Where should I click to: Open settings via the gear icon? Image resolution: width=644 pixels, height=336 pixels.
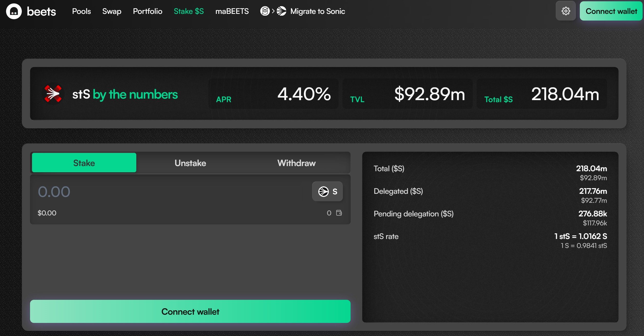click(566, 11)
